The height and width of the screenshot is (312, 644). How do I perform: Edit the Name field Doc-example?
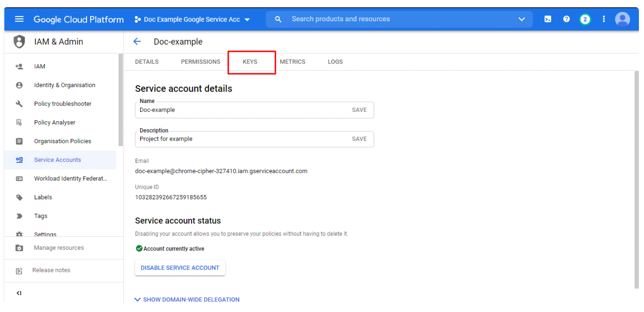click(242, 110)
